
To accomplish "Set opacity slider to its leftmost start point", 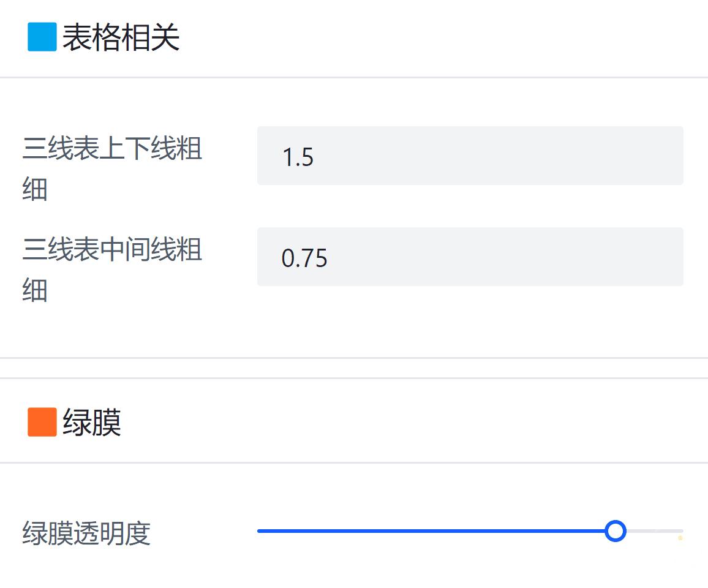I will pos(259,531).
